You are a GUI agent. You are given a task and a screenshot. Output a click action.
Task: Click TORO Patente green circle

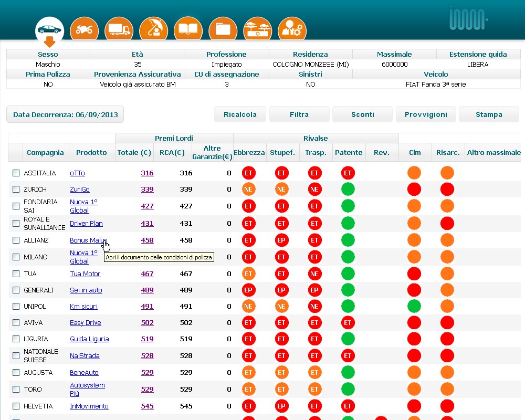(x=348, y=389)
